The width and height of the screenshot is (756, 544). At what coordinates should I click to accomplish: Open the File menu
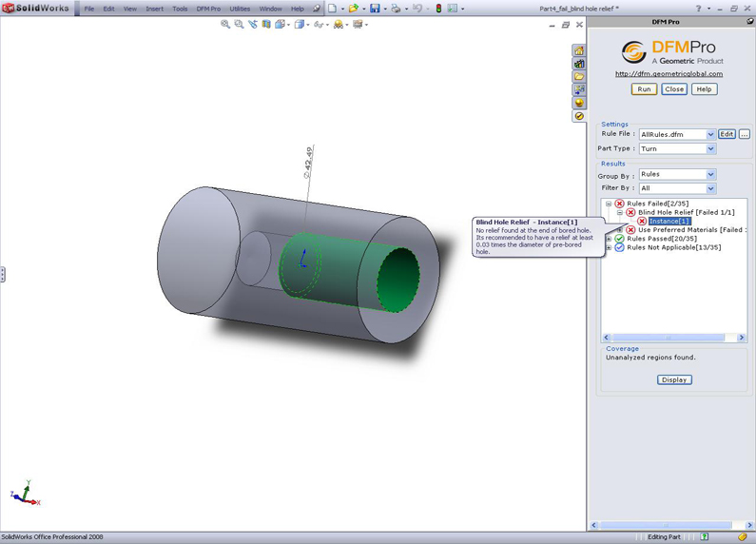pyautogui.click(x=89, y=9)
